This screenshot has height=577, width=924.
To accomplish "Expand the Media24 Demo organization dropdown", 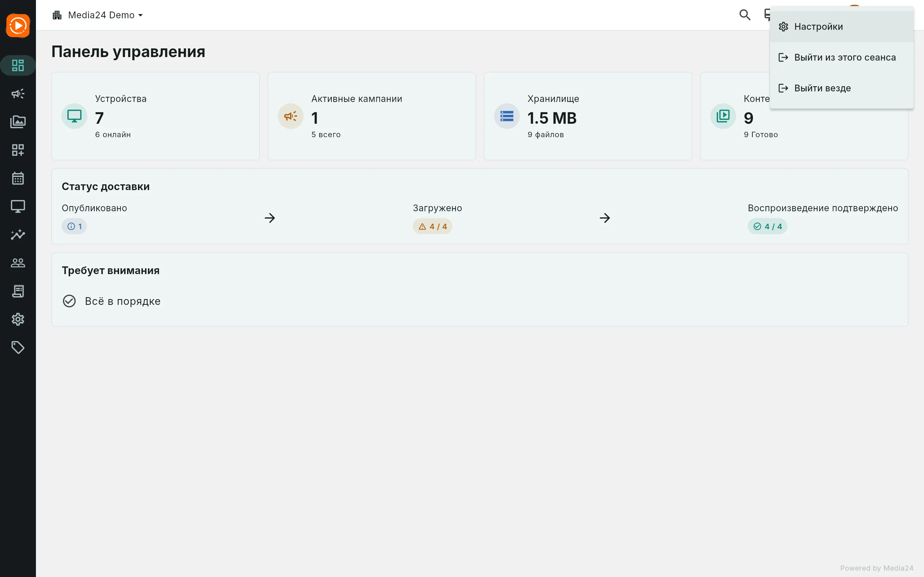I will tap(98, 15).
